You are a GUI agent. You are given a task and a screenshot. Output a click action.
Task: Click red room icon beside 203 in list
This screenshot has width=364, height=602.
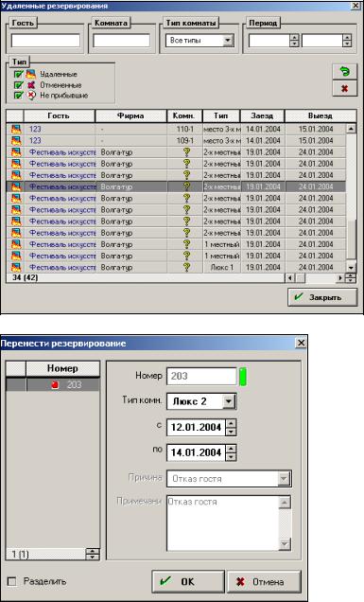[x=55, y=384]
